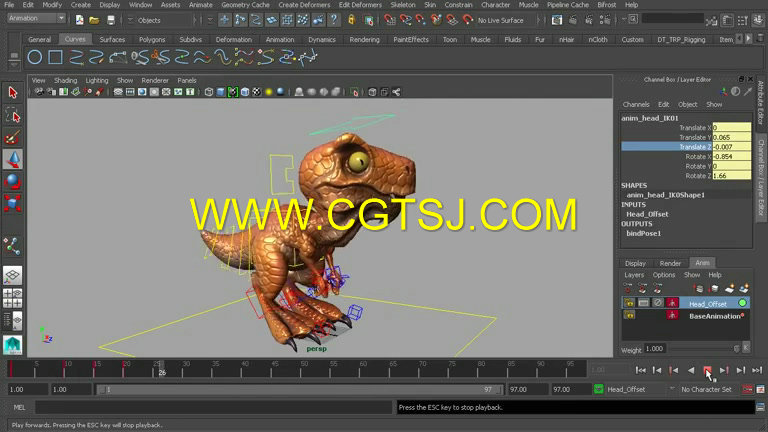Open the Shading menu in viewport
The height and width of the screenshot is (432, 768).
65,80
